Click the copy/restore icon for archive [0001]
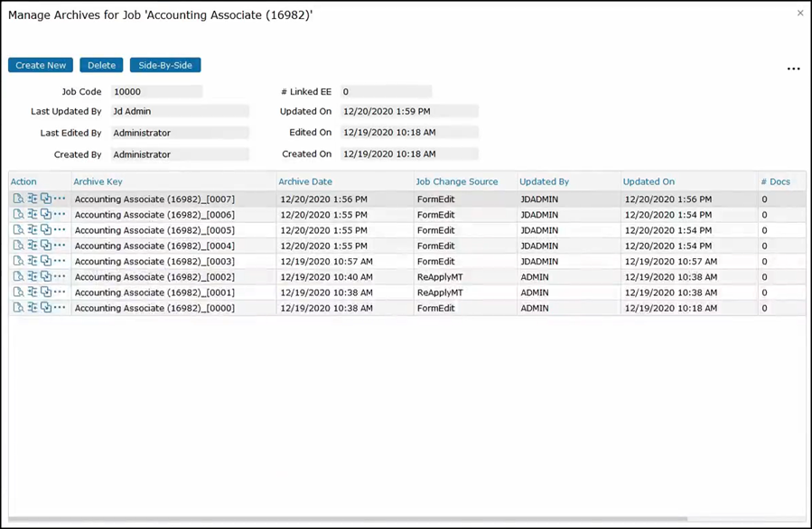The width and height of the screenshot is (812, 529). [45, 292]
